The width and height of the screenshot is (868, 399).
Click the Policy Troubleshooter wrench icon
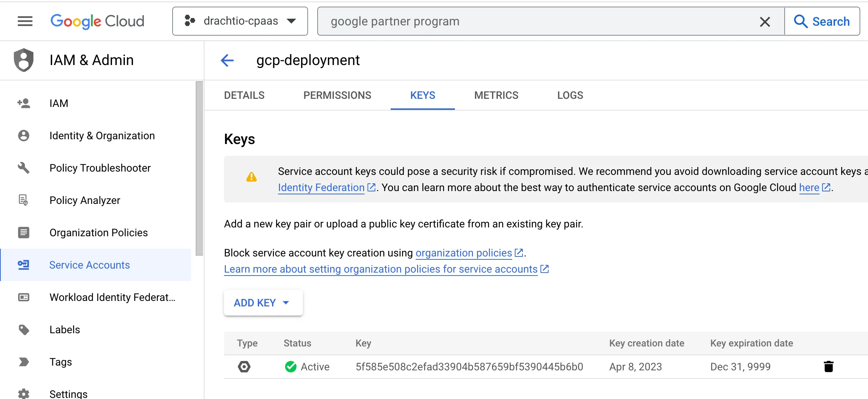(24, 168)
